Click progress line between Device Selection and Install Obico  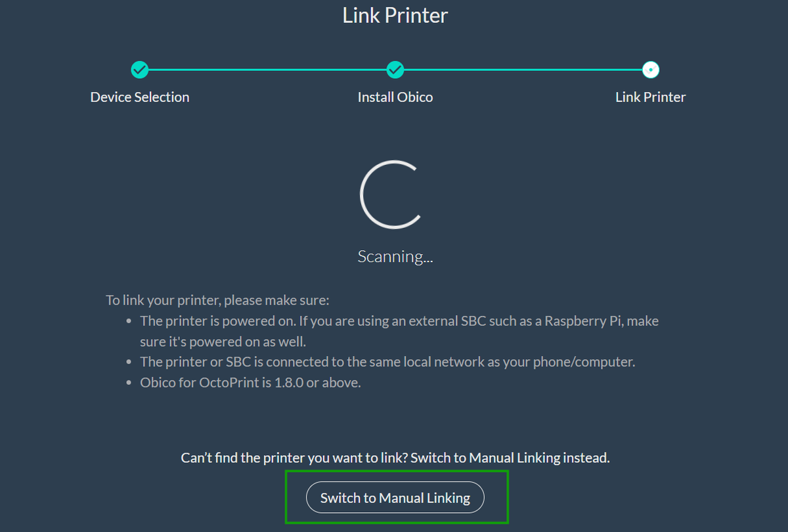click(x=267, y=70)
